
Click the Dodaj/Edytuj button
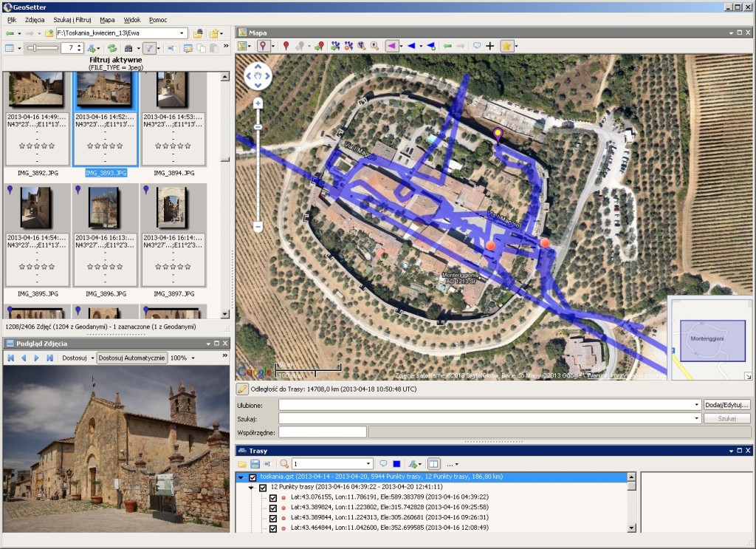(726, 405)
